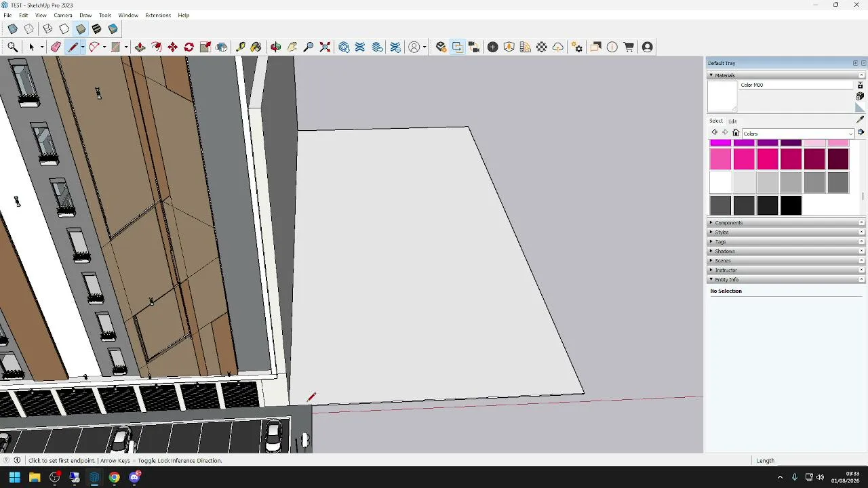Image resolution: width=868 pixels, height=488 pixels.
Task: Select the Line pencil tool
Action: [x=73, y=47]
